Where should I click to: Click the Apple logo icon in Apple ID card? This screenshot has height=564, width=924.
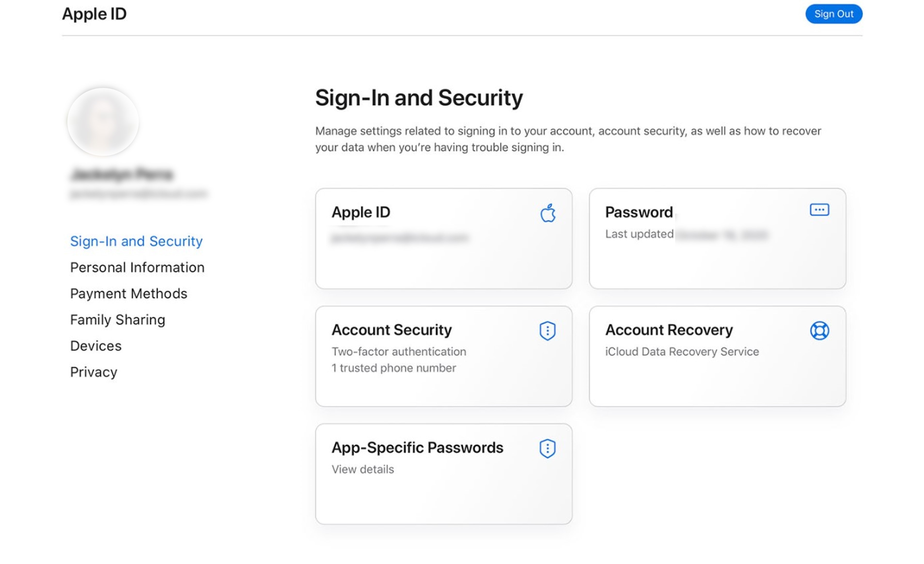pyautogui.click(x=548, y=213)
